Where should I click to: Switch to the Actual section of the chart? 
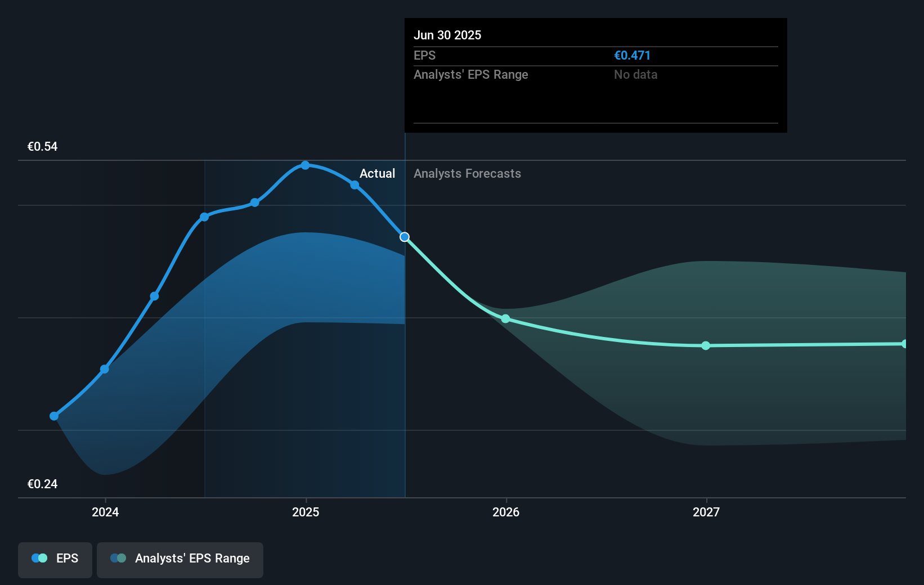coord(376,174)
